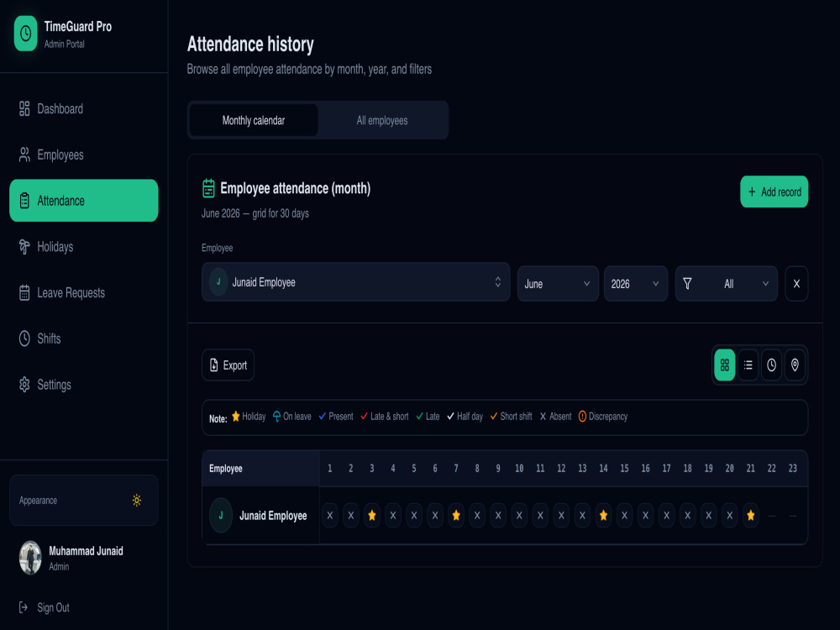
Task: Click the Dashboard grid icon in the sidebar
Action: pyautogui.click(x=24, y=108)
